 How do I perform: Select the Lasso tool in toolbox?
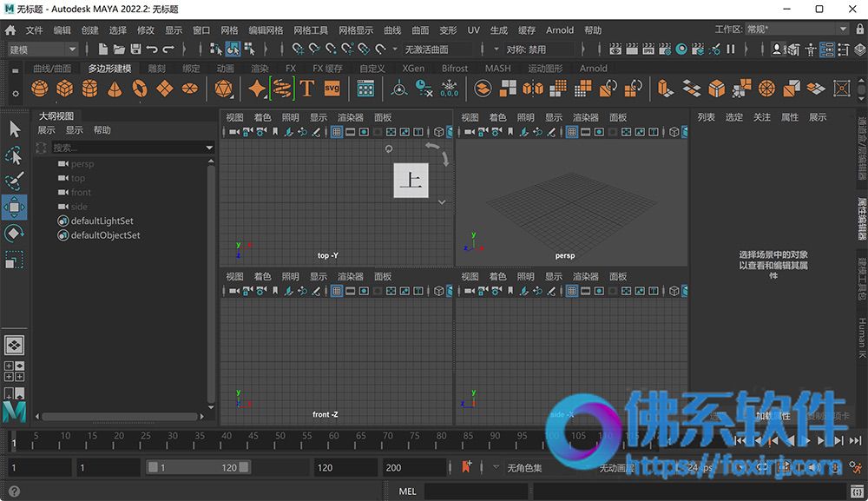(x=15, y=155)
